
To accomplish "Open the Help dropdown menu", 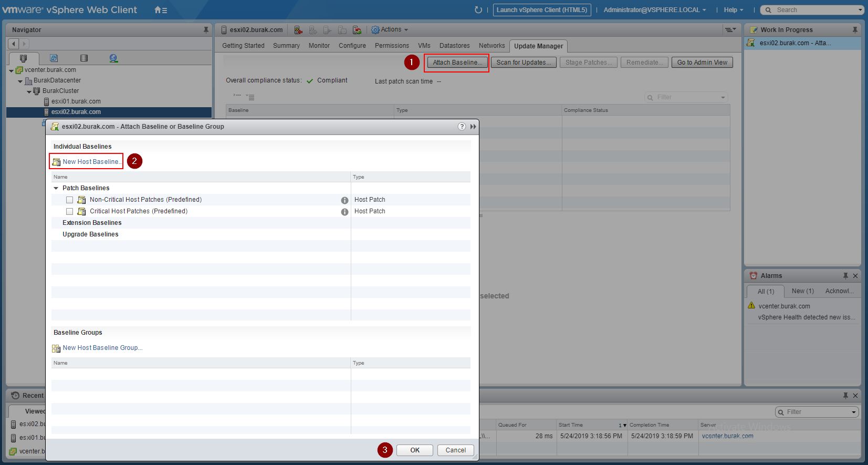I will click(x=733, y=10).
